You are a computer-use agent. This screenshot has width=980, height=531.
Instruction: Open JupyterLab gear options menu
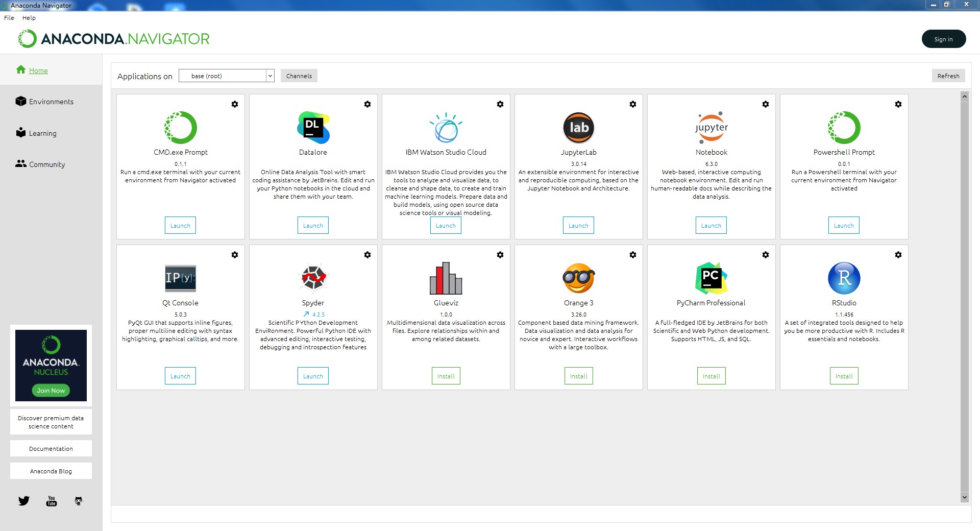coord(633,104)
